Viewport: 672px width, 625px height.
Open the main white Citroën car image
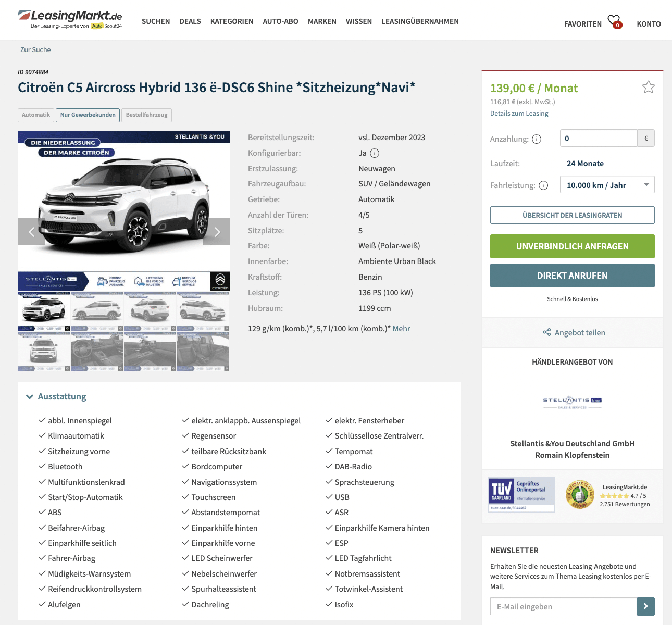pyautogui.click(x=124, y=211)
